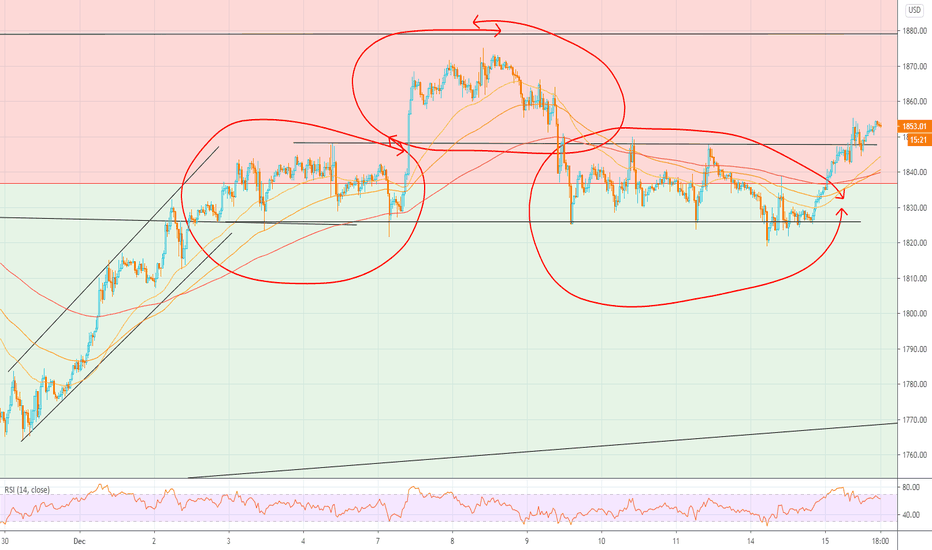Image resolution: width=932 pixels, height=550 pixels.
Task: Select the RSI (14, close) indicator label
Action: click(x=27, y=490)
